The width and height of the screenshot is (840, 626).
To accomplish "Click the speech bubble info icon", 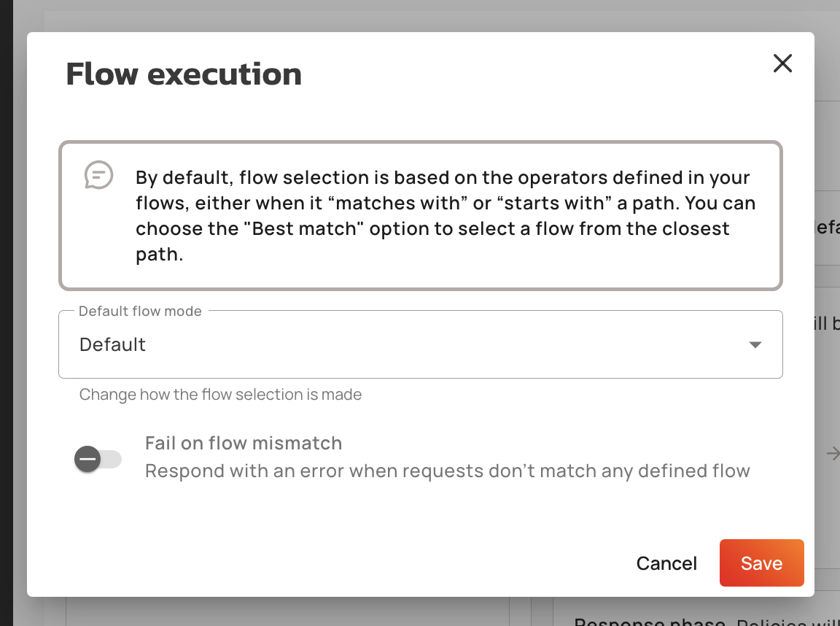I will point(98,175).
